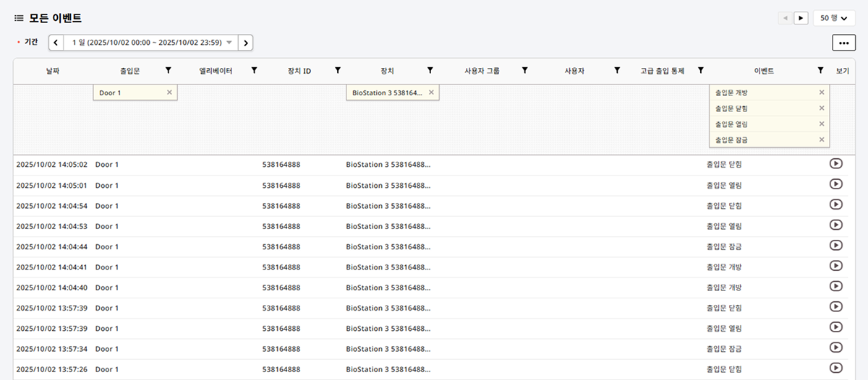Remove the BioStation 3 device filter
Viewport: 868px width, 380px height.
coord(431,92)
